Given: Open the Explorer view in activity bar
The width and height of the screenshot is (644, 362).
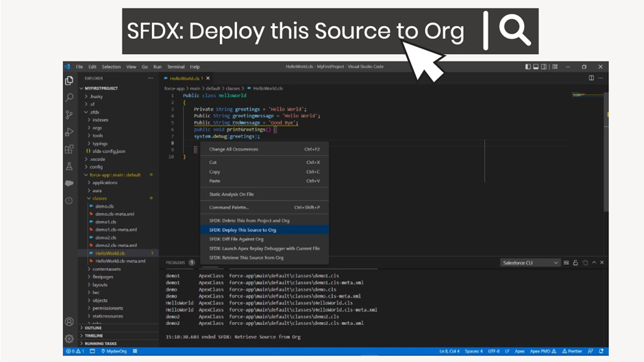Looking at the screenshot, I should [69, 81].
